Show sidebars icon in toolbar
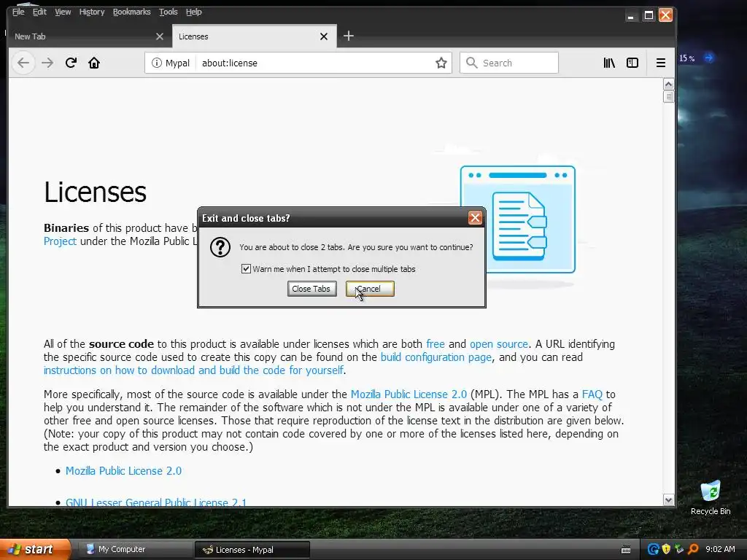This screenshot has height=560, width=747. pyautogui.click(x=632, y=63)
